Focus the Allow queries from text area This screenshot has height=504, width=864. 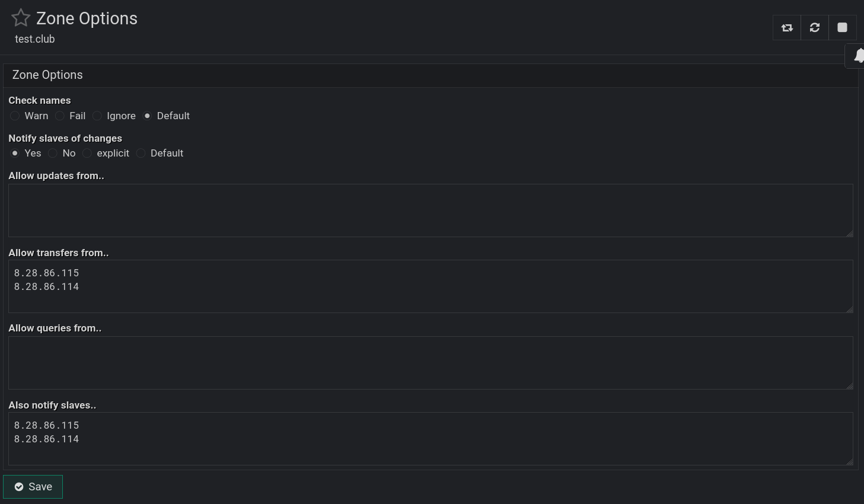[x=431, y=363]
